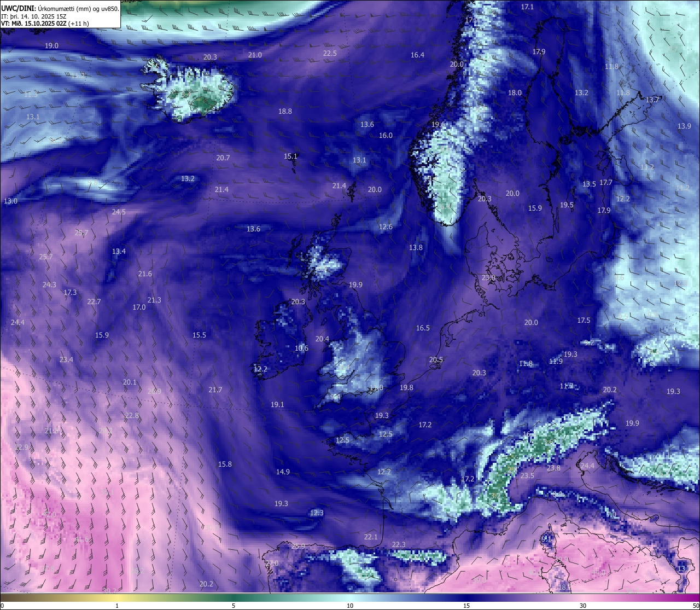Click the 21.7 value label
The image size is (700, 610).
(x=215, y=390)
